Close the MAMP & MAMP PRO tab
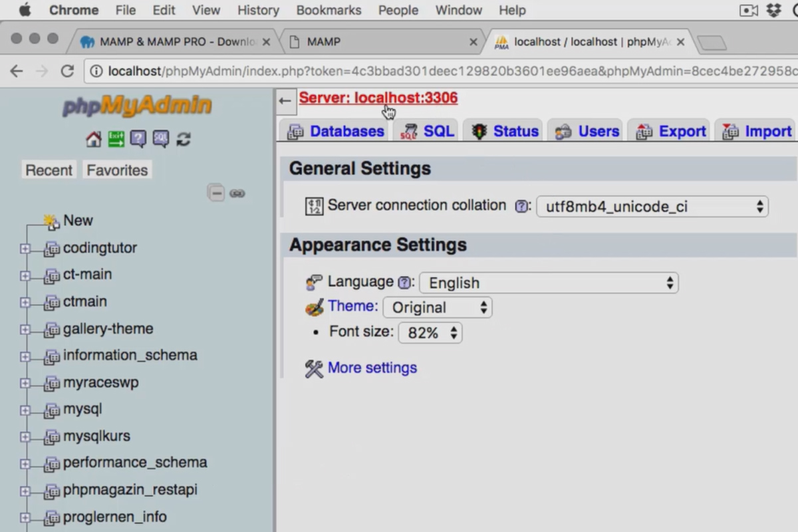 (x=266, y=42)
